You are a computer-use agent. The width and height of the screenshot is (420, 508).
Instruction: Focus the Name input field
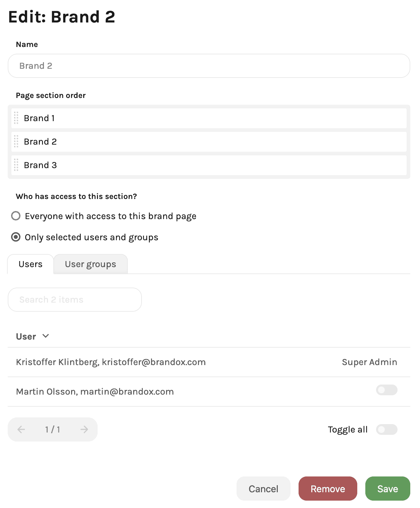click(x=209, y=66)
